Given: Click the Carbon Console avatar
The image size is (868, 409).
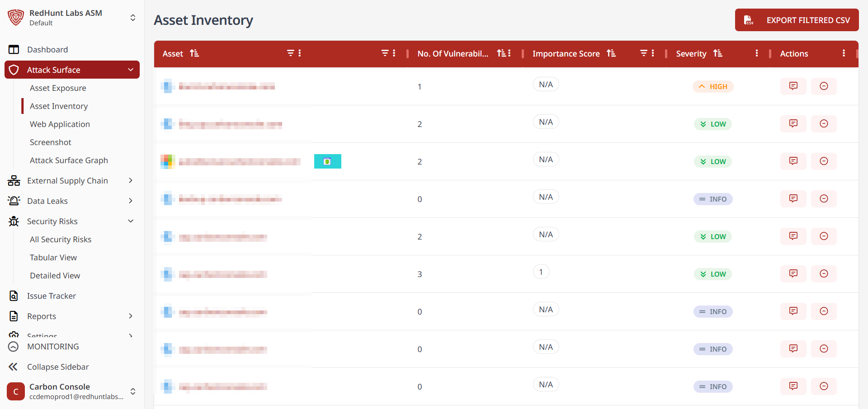Looking at the screenshot, I should (x=16, y=391).
